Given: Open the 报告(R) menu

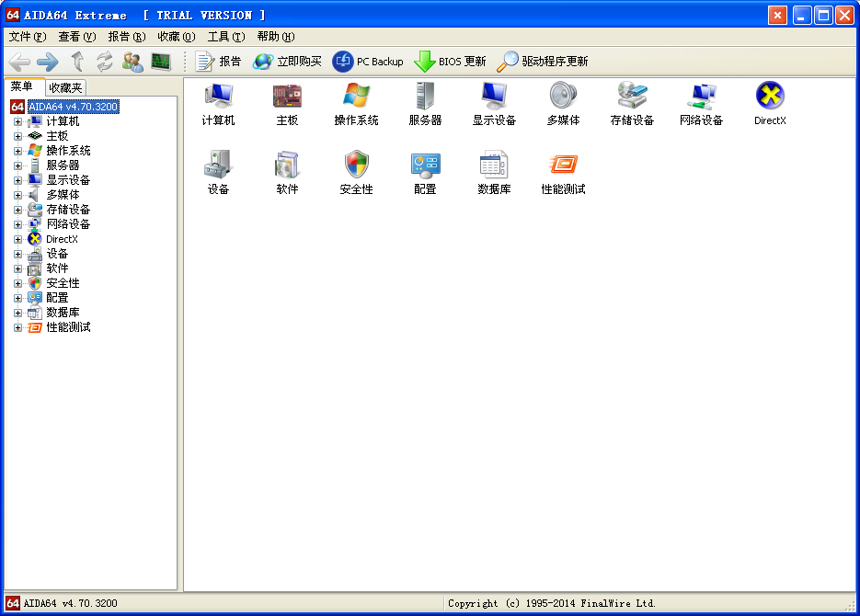Looking at the screenshot, I should point(127,37).
